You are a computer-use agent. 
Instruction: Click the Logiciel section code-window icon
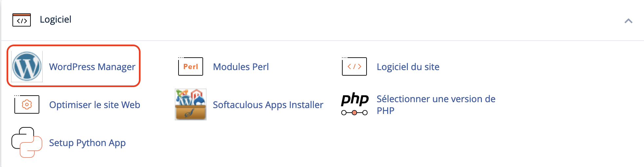(22, 20)
